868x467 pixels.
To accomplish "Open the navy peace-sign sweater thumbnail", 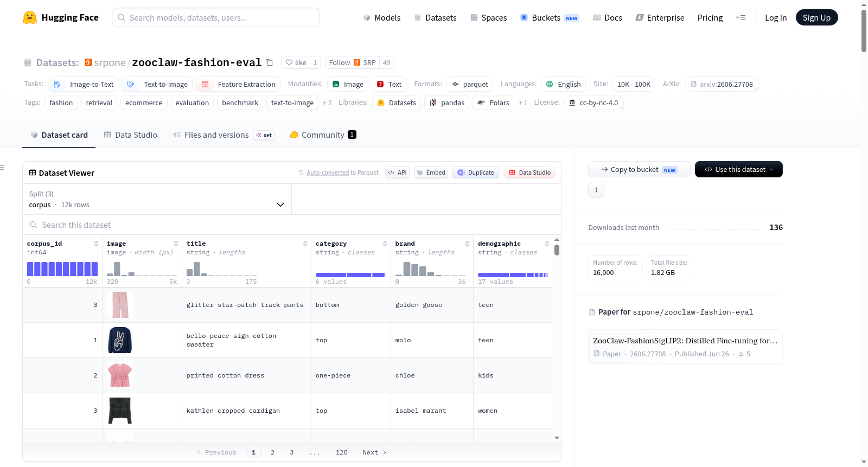I will coord(120,340).
